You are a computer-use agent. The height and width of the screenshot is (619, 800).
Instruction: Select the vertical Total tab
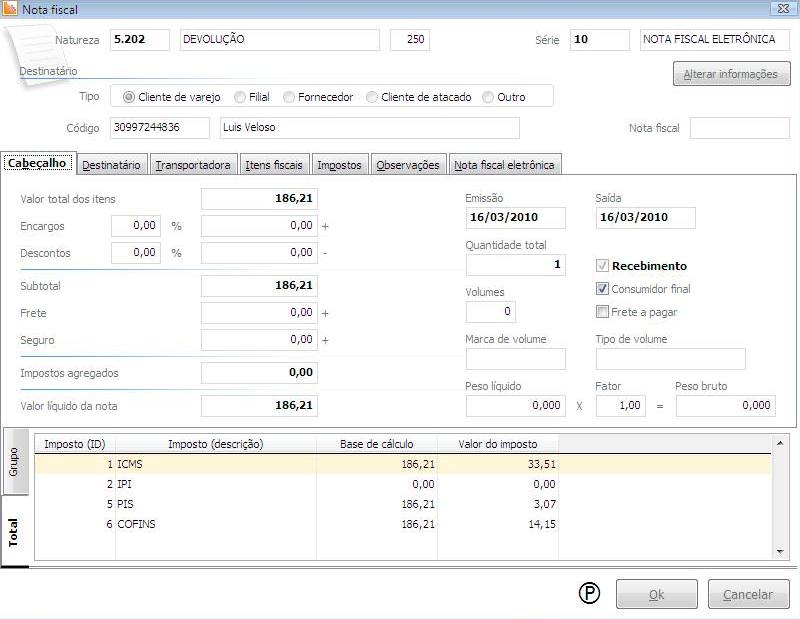point(14,532)
